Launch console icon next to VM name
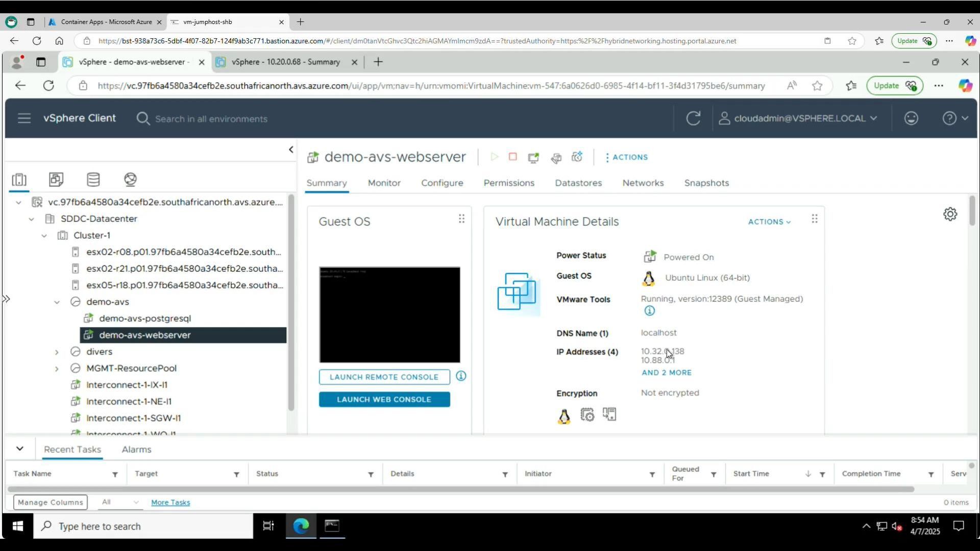The width and height of the screenshot is (980, 551). [x=533, y=158]
